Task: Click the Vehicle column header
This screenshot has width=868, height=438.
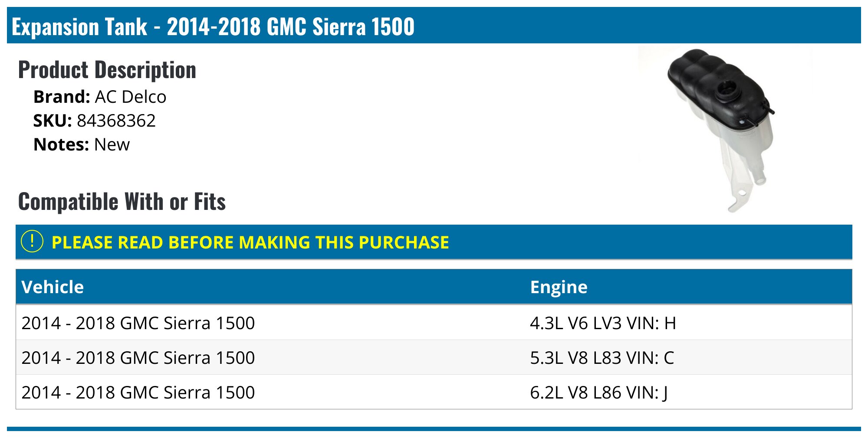Action: 53,287
